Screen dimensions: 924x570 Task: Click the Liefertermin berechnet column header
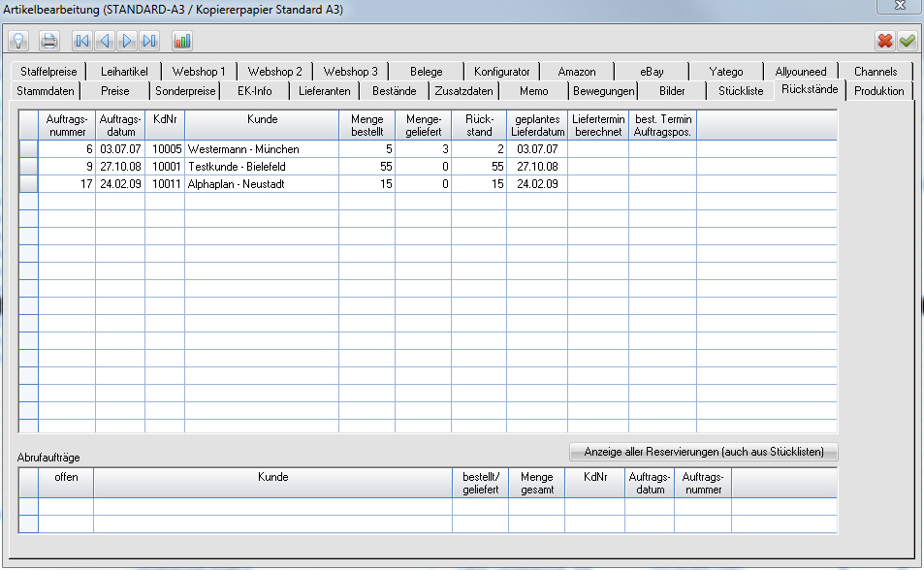598,125
